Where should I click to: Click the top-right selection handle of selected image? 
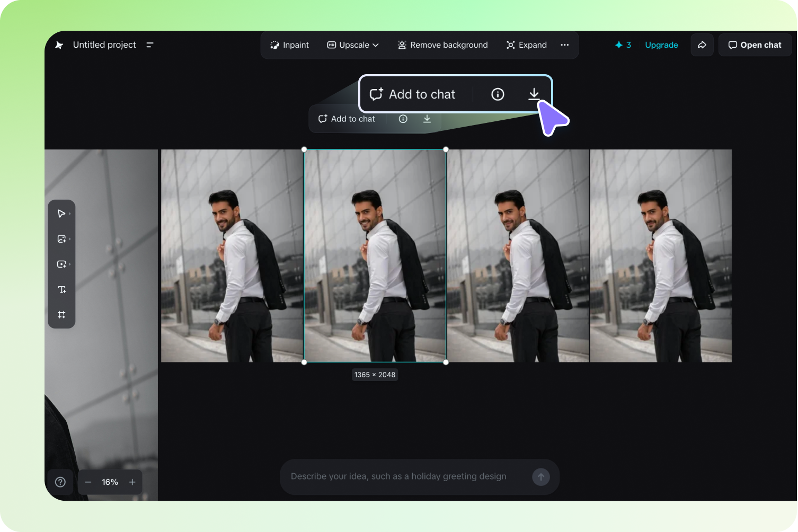pyautogui.click(x=446, y=149)
